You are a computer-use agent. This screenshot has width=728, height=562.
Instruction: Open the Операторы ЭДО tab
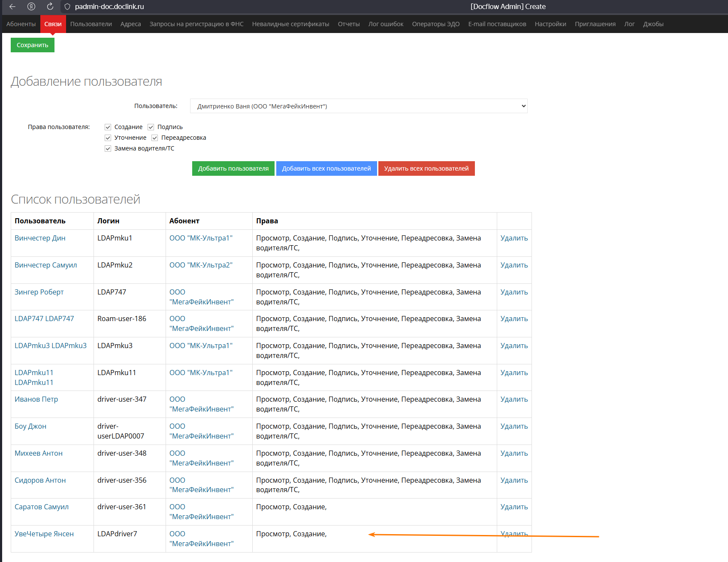click(x=436, y=24)
